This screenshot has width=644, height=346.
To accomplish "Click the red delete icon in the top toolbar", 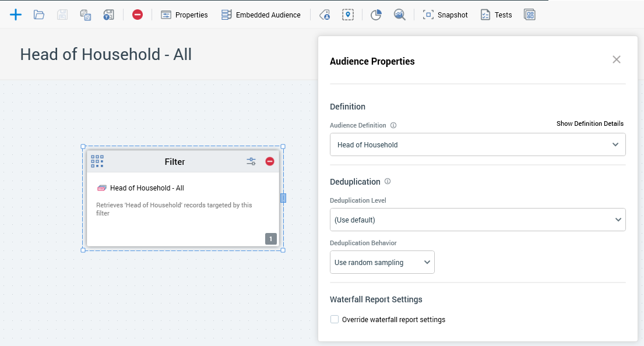I will [138, 15].
